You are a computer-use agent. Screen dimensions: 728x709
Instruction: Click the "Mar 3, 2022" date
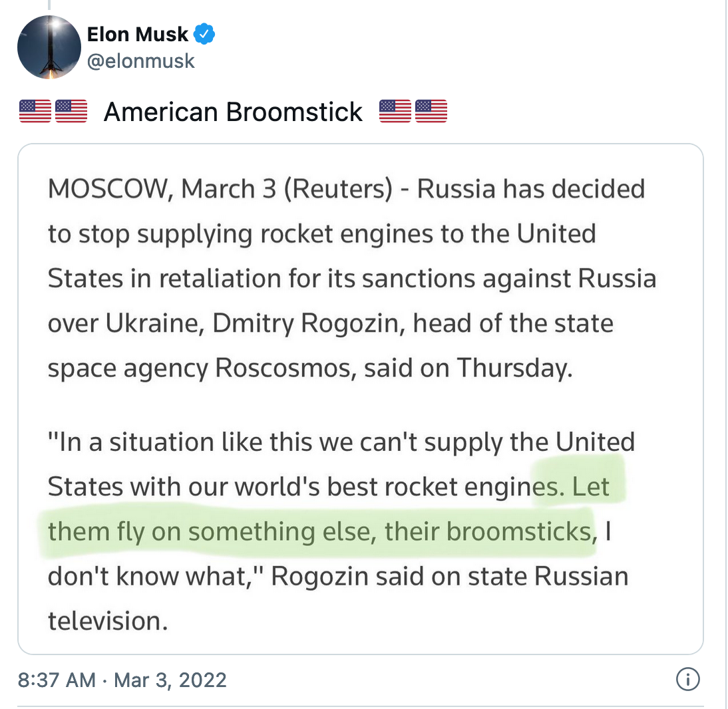click(x=170, y=680)
